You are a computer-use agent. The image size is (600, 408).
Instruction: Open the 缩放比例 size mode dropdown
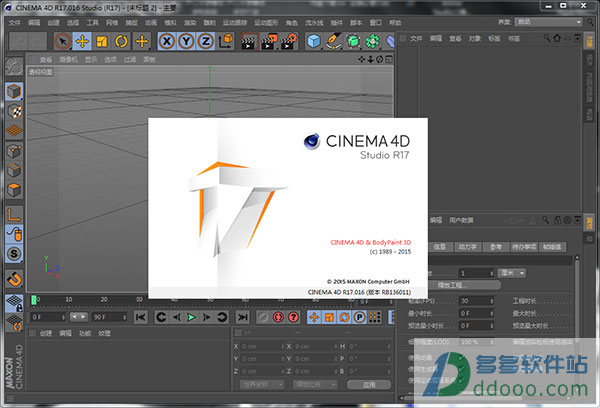click(315, 384)
